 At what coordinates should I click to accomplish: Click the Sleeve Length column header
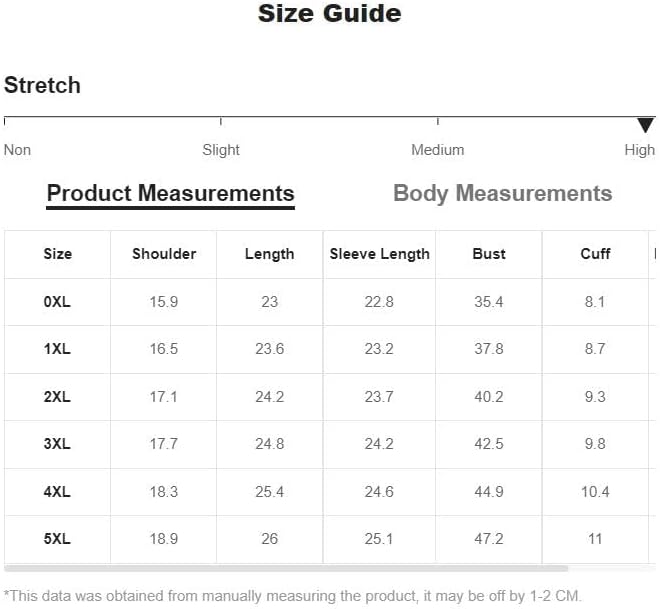click(x=380, y=254)
